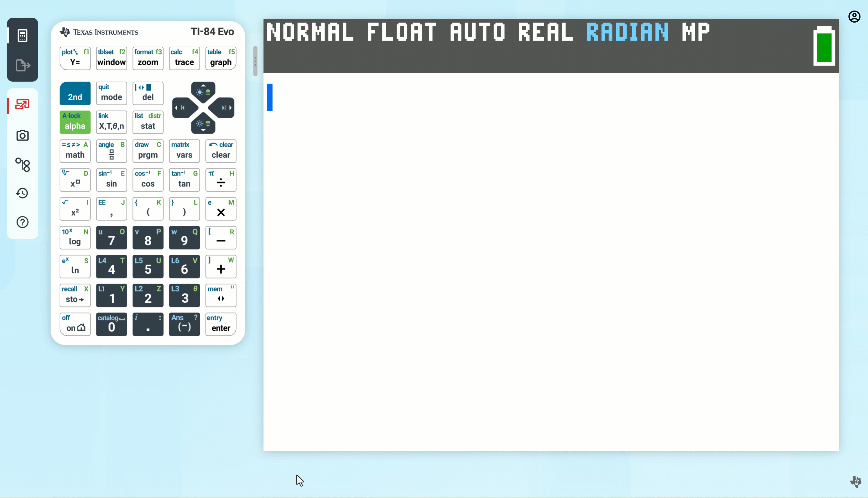Open help with the question mark icon
Image resolution: width=868 pixels, height=498 pixels.
[23, 222]
